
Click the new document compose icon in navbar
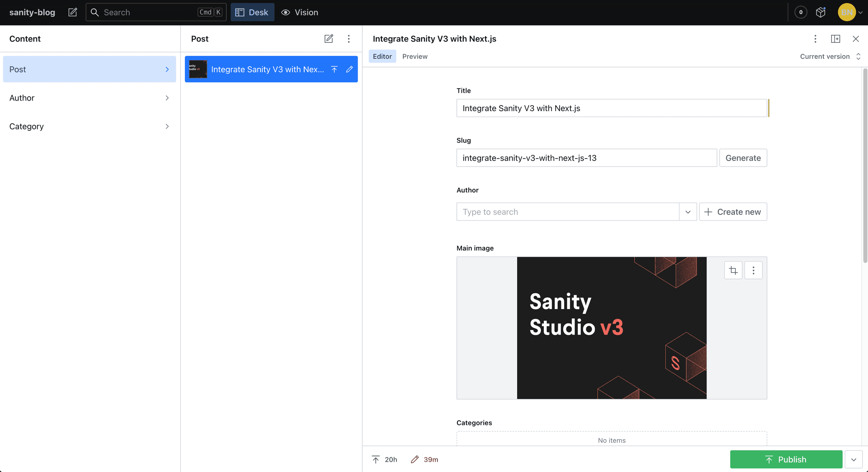point(72,12)
